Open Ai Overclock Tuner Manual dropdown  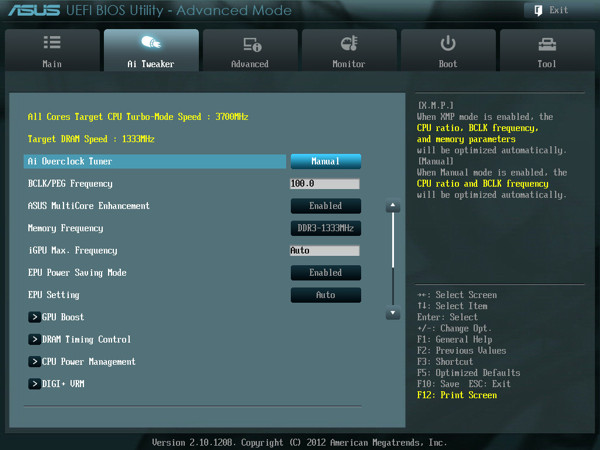click(x=326, y=161)
